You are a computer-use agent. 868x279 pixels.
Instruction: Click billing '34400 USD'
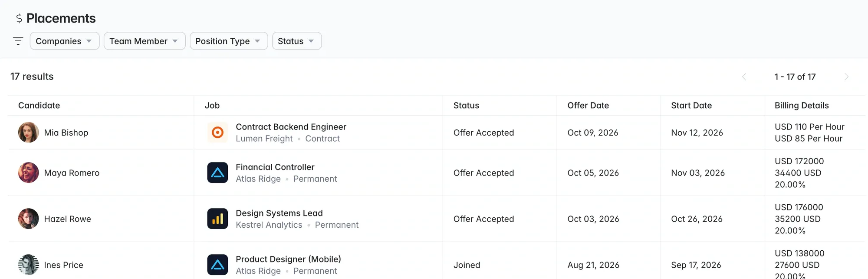(798, 173)
